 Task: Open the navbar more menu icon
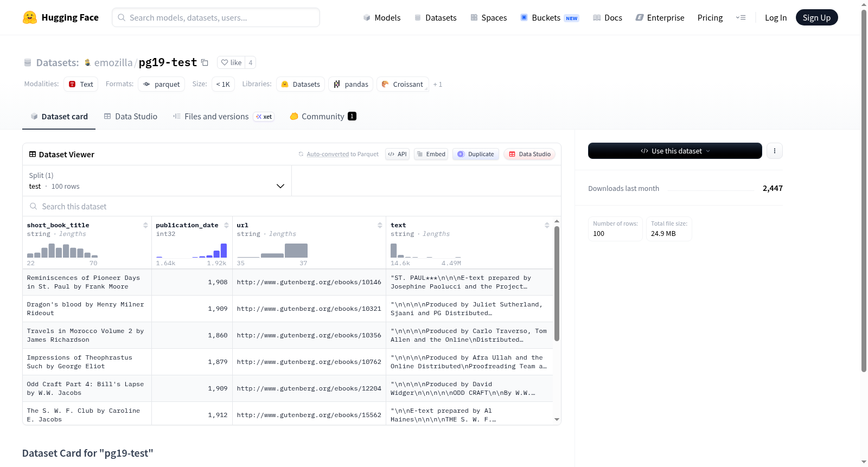click(741, 17)
